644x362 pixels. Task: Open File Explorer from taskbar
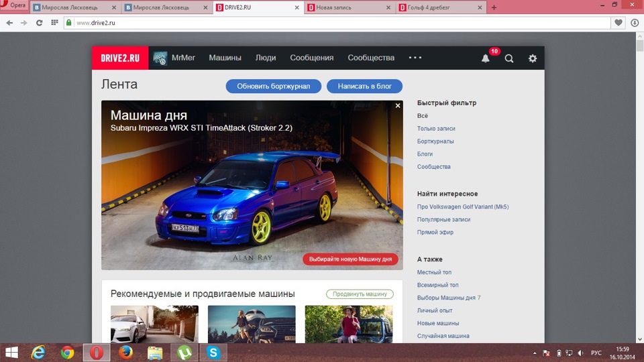pyautogui.click(x=155, y=353)
